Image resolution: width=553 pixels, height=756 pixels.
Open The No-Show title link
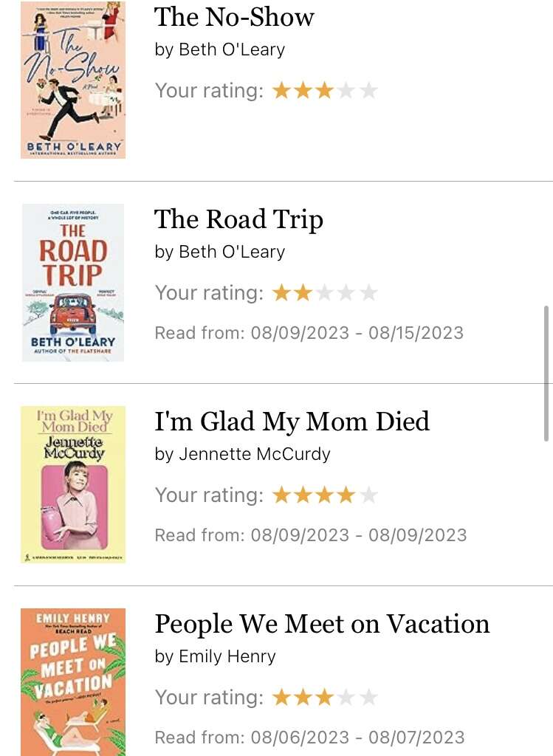234,17
